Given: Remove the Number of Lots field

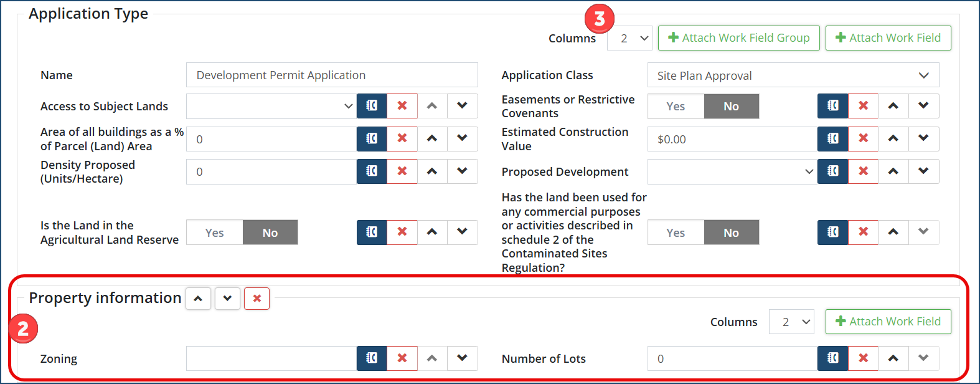Looking at the screenshot, I should [863, 358].
